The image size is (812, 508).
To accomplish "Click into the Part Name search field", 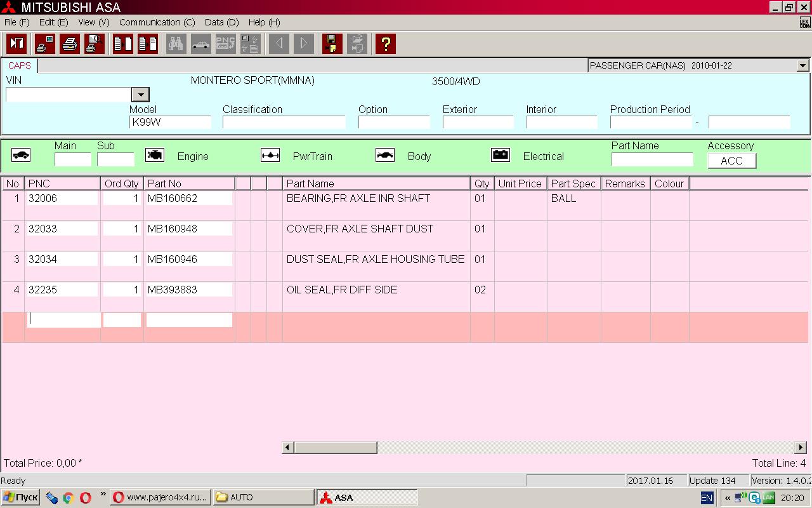I will pyautogui.click(x=652, y=159).
